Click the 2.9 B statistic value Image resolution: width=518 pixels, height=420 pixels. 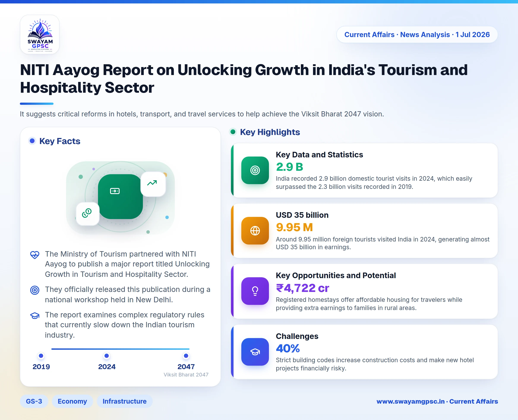pyautogui.click(x=290, y=167)
